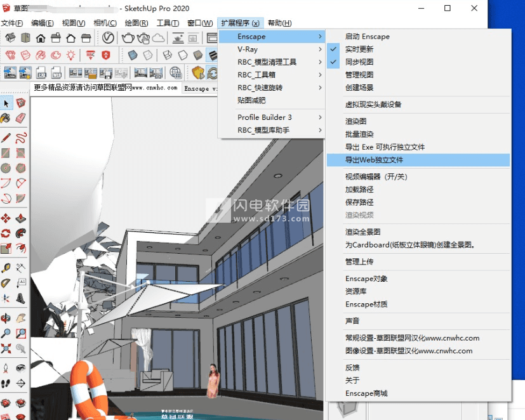Image resolution: width=525 pixels, height=420 pixels.
Task: Select 管理上传 entry
Action: 418,261
